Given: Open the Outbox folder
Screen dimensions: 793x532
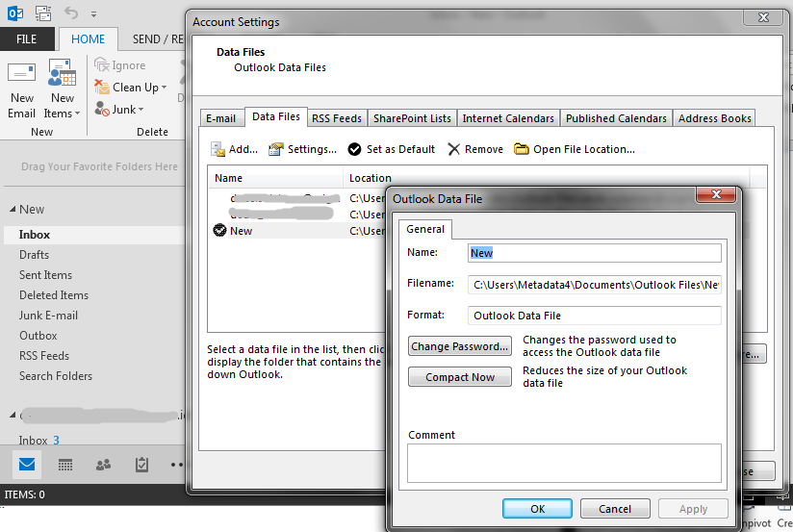Looking at the screenshot, I should [38, 336].
